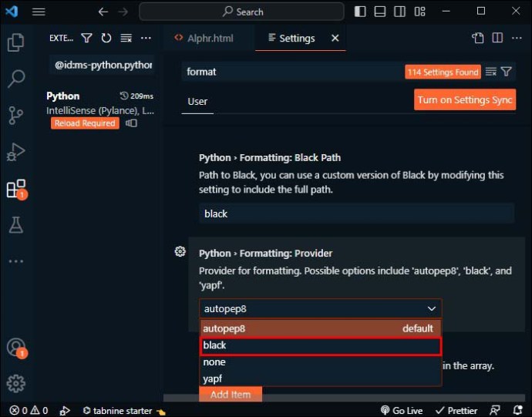Image resolution: width=532 pixels, height=417 pixels.
Task: Toggle the bottom panel layout icon
Action: click(379, 12)
